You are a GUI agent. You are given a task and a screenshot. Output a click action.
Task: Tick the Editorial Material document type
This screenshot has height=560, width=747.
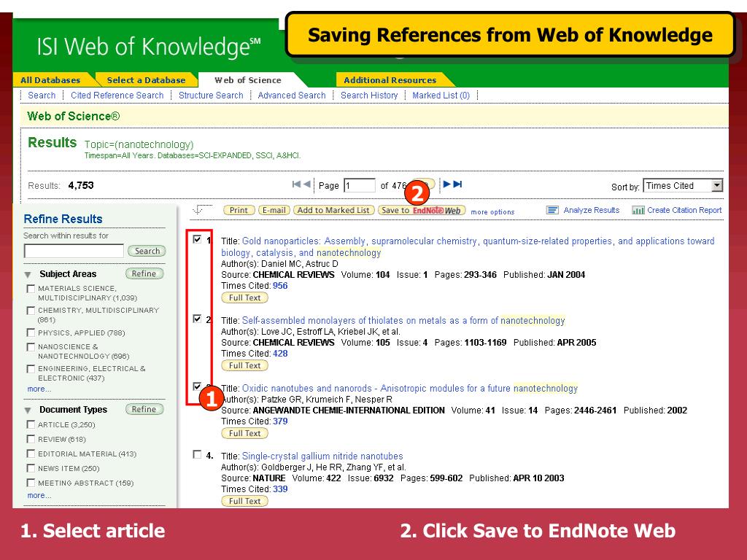31,454
